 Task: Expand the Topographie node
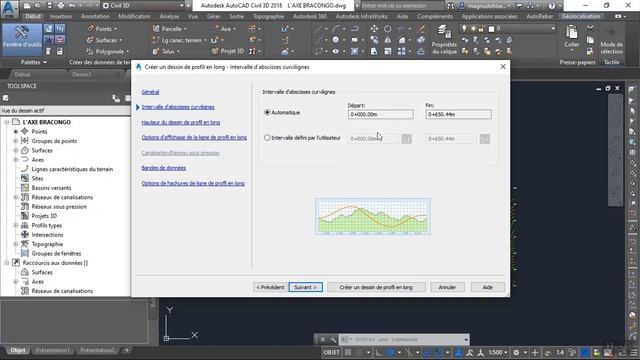(16, 244)
